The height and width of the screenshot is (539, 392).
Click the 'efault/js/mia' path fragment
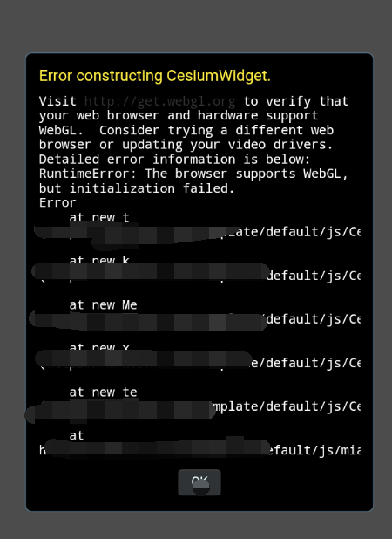point(314,450)
